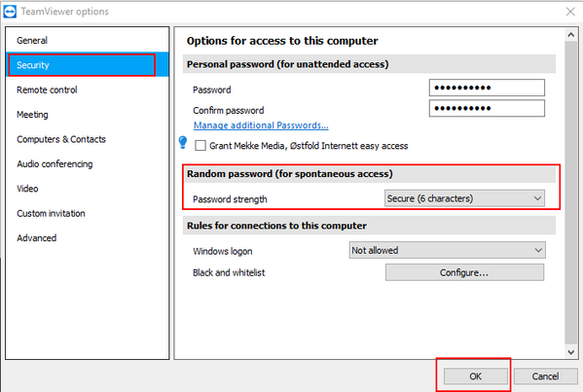
Task: Open the Password strength dropdown
Action: click(x=464, y=198)
